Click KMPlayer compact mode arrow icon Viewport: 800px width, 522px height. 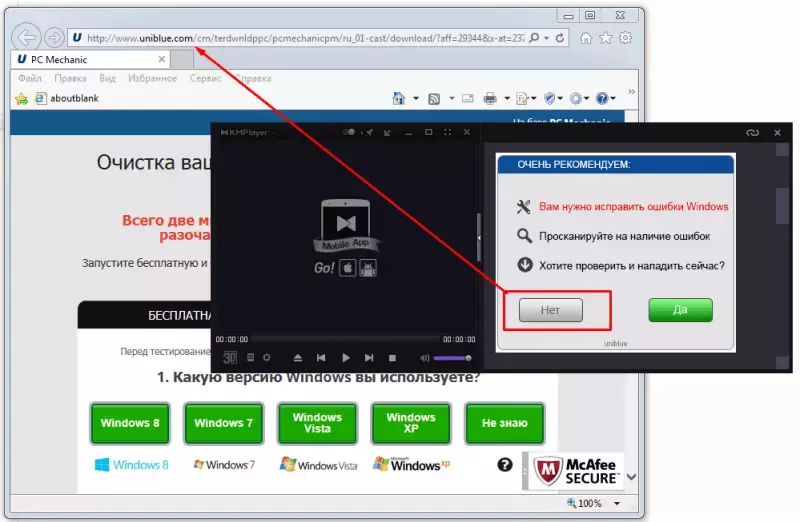(x=387, y=133)
